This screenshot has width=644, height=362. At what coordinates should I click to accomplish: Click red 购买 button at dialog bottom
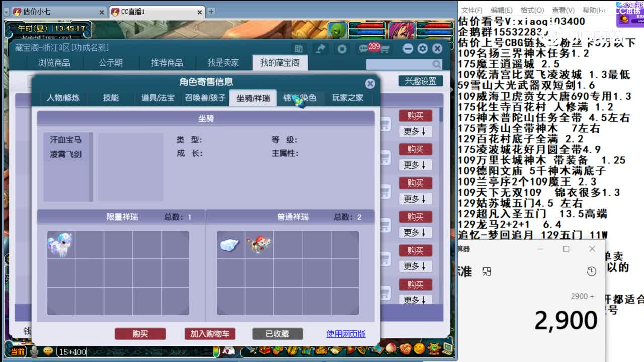click(x=140, y=334)
